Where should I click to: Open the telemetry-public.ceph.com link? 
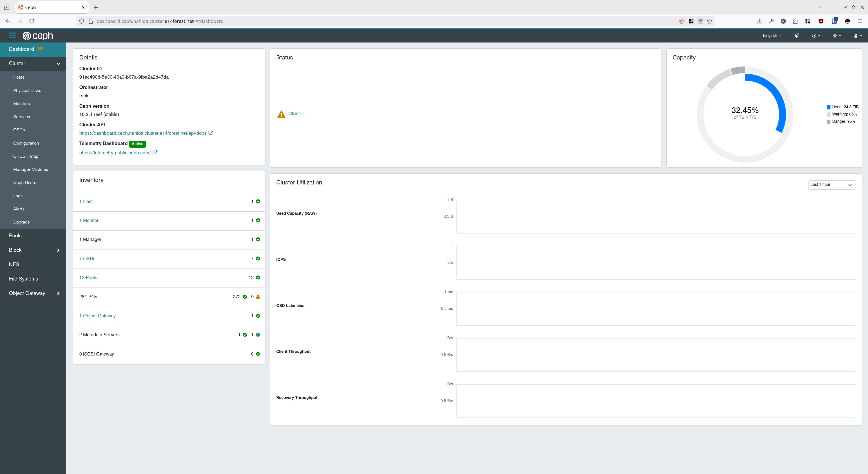(115, 153)
